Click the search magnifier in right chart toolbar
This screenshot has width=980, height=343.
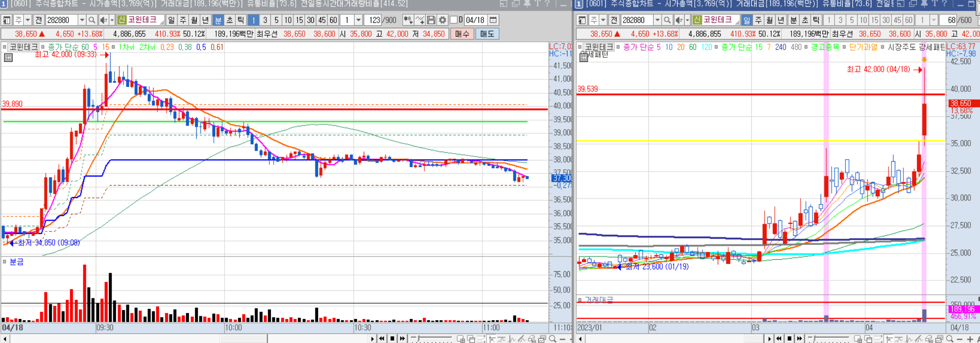(667, 20)
